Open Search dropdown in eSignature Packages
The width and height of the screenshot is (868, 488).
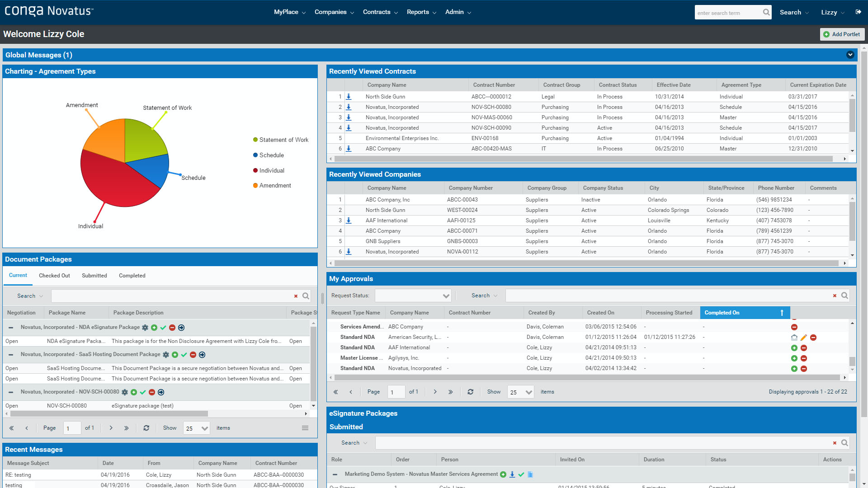pyautogui.click(x=354, y=443)
